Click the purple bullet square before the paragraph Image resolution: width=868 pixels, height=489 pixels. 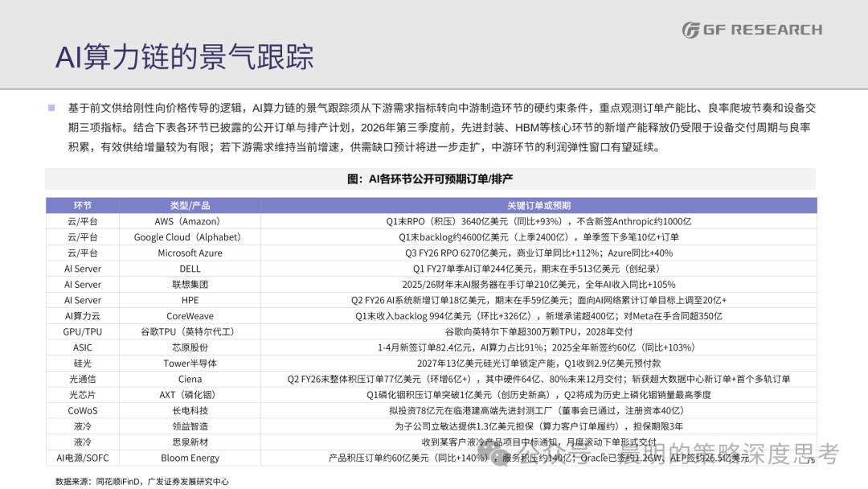(x=51, y=108)
